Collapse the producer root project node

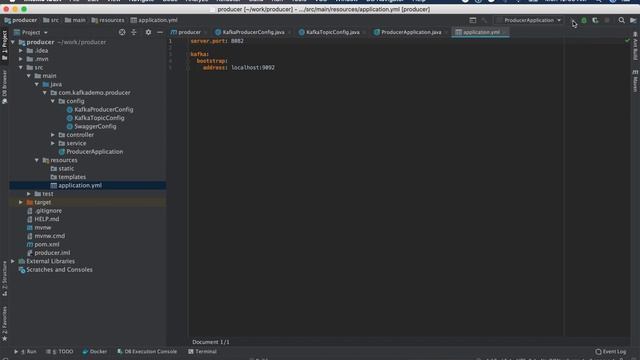click(x=13, y=42)
